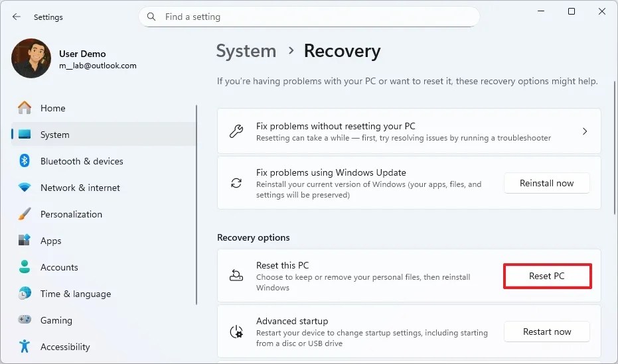Open Apps settings

click(104, 241)
